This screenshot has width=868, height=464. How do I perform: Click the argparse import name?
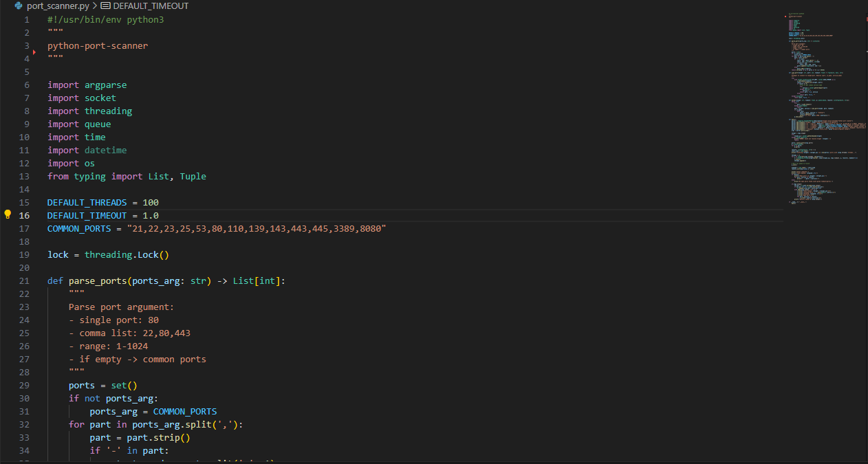click(x=105, y=85)
